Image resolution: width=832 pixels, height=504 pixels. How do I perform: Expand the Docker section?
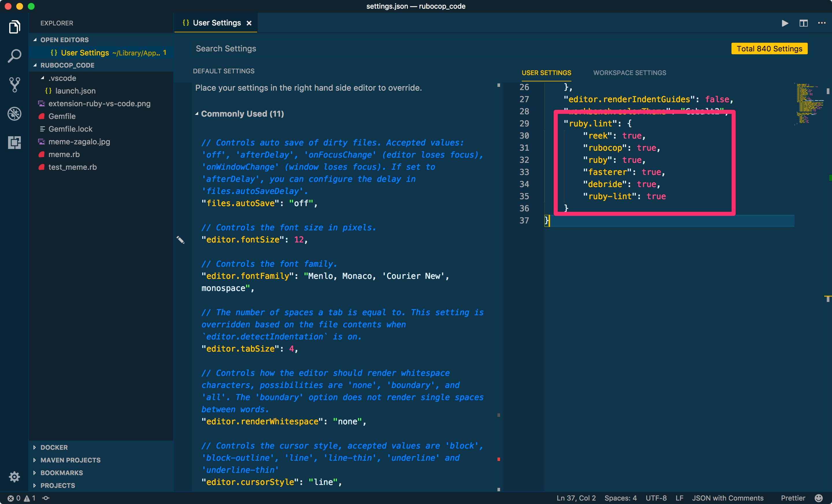click(x=34, y=447)
